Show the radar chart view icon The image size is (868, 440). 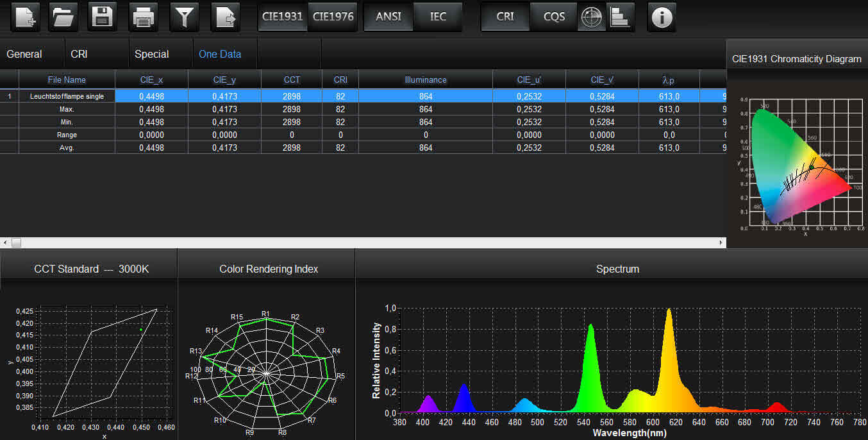click(592, 17)
